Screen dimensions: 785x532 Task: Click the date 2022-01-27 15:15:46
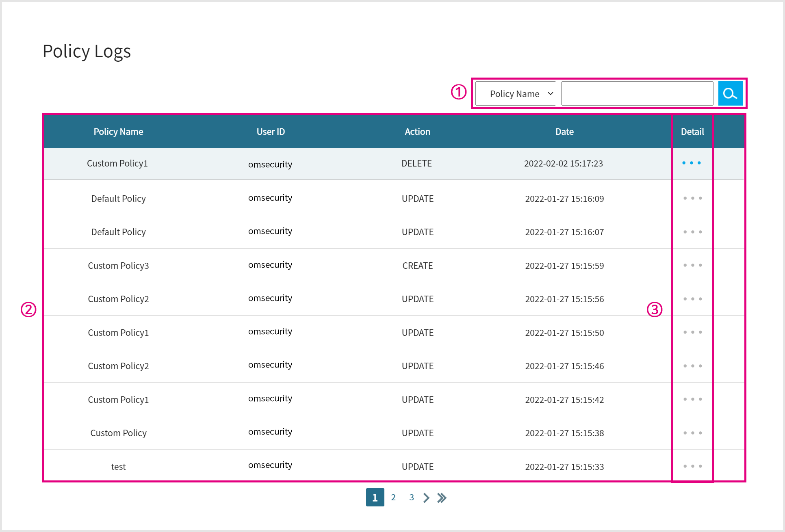pos(564,366)
